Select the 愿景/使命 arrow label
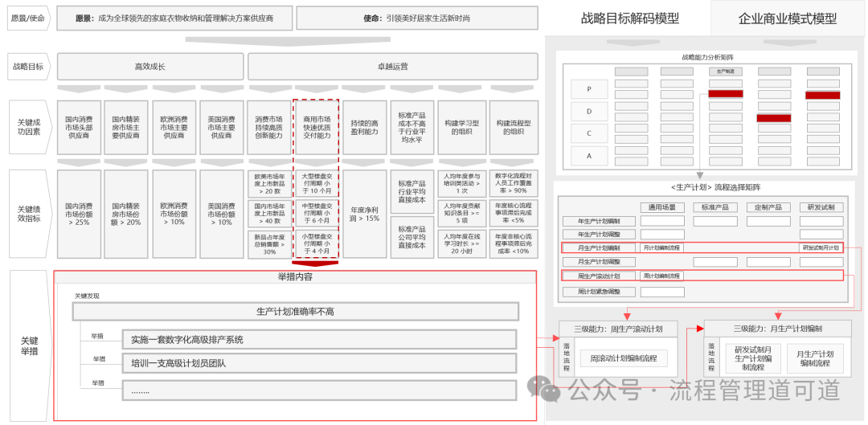 click(27, 18)
